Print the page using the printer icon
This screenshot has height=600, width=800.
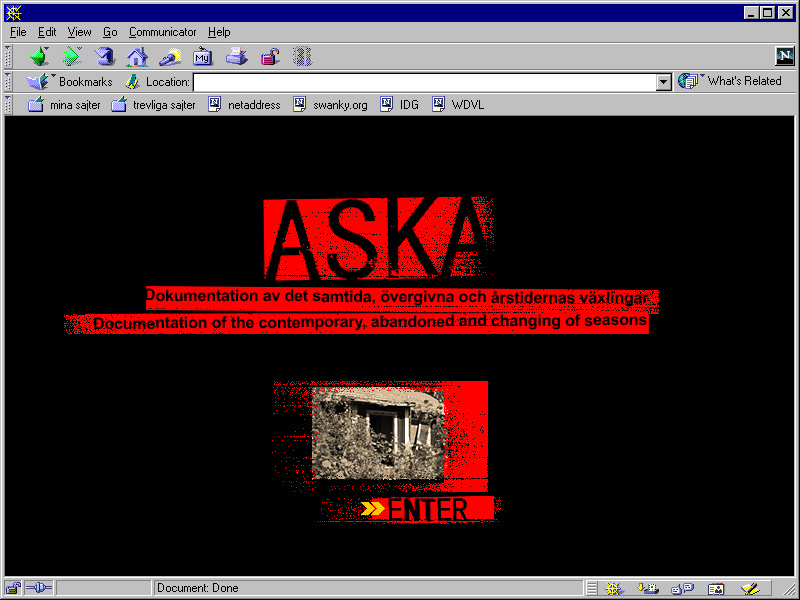click(236, 57)
